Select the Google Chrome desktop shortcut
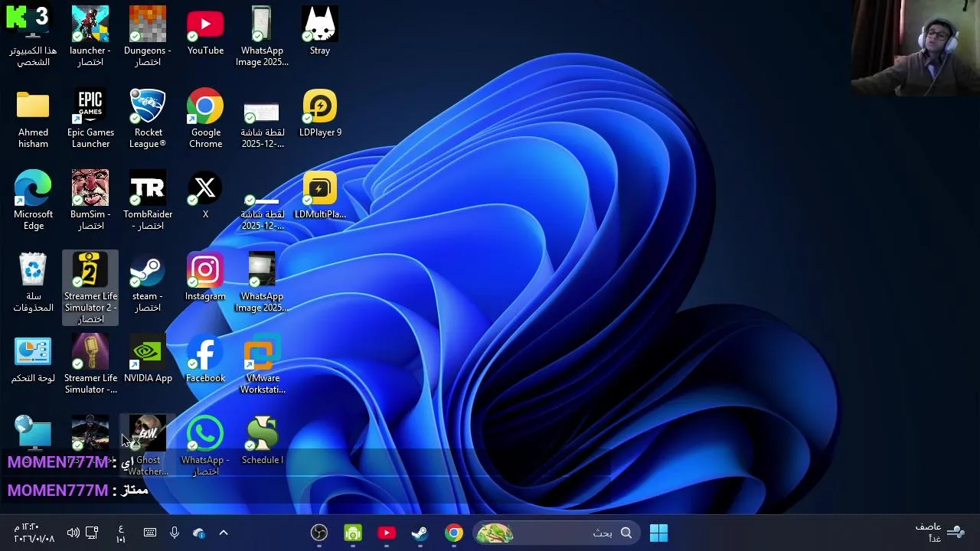 [x=205, y=119]
